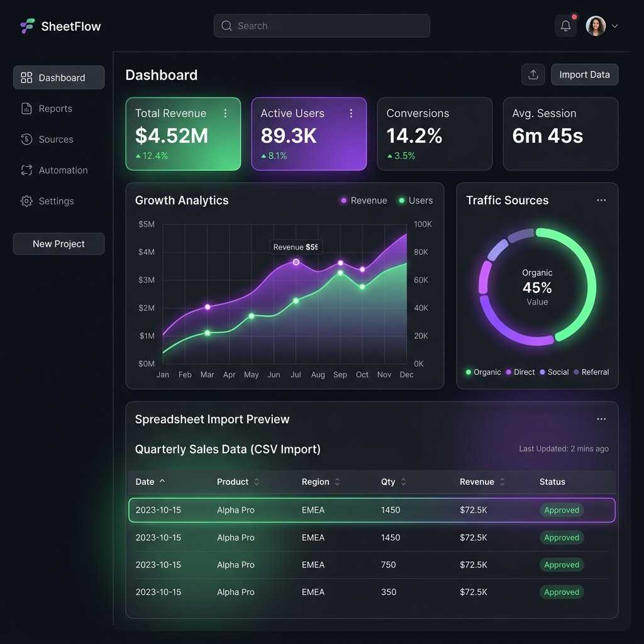Toggle Direct in traffic legend
This screenshot has width=644, height=644.
[520, 372]
